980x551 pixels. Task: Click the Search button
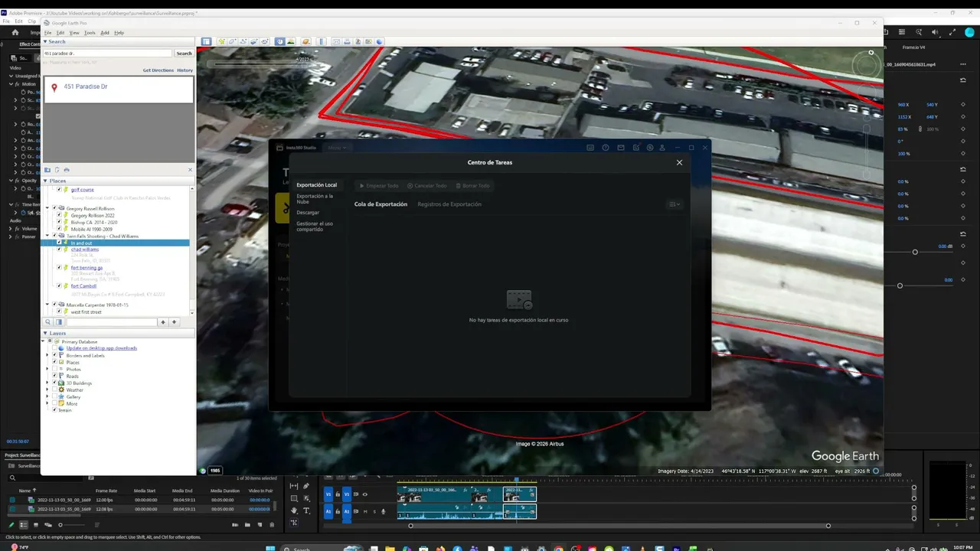point(184,54)
